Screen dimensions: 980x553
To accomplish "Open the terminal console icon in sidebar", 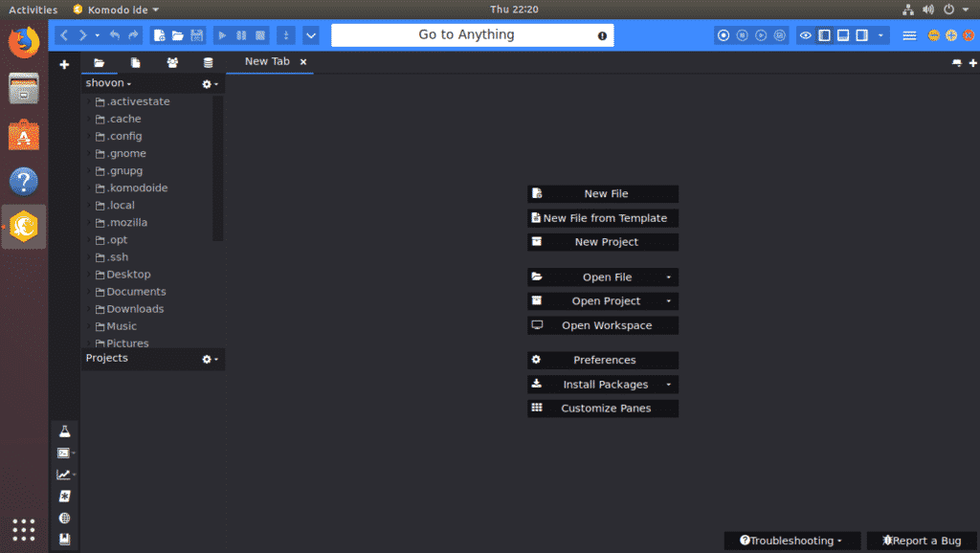I will point(64,452).
